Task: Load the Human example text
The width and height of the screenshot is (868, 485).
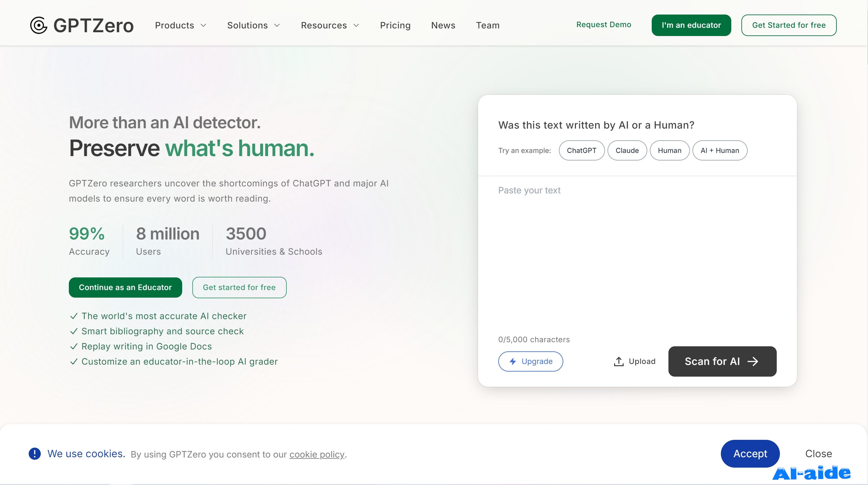Action: pyautogui.click(x=669, y=150)
